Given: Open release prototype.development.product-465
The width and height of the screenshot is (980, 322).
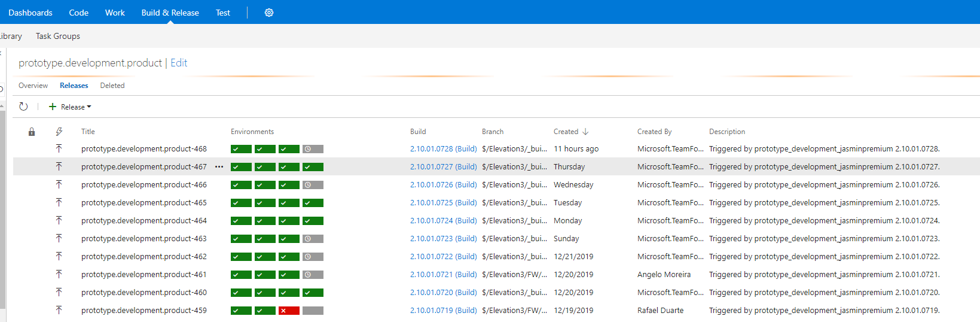Looking at the screenshot, I should pos(144,203).
